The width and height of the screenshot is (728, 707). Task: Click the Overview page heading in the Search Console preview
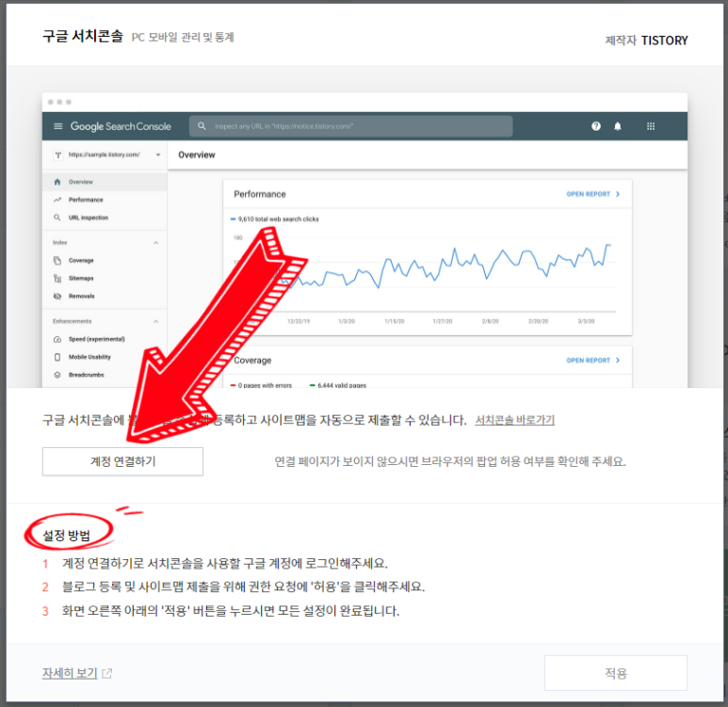point(197,155)
